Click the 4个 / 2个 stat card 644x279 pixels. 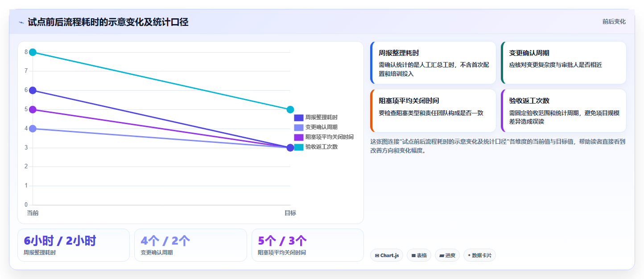coord(190,245)
